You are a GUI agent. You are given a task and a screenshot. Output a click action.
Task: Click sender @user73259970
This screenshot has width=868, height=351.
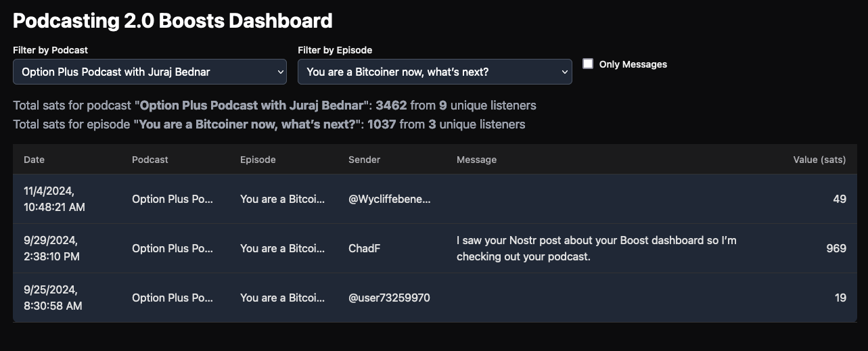point(389,298)
